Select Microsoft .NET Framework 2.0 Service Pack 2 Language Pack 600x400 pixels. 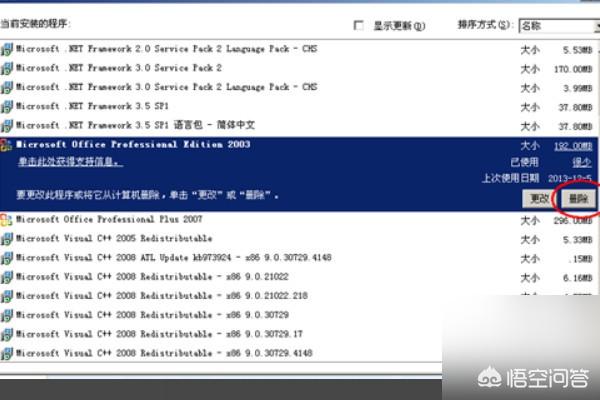pyautogui.click(x=167, y=49)
